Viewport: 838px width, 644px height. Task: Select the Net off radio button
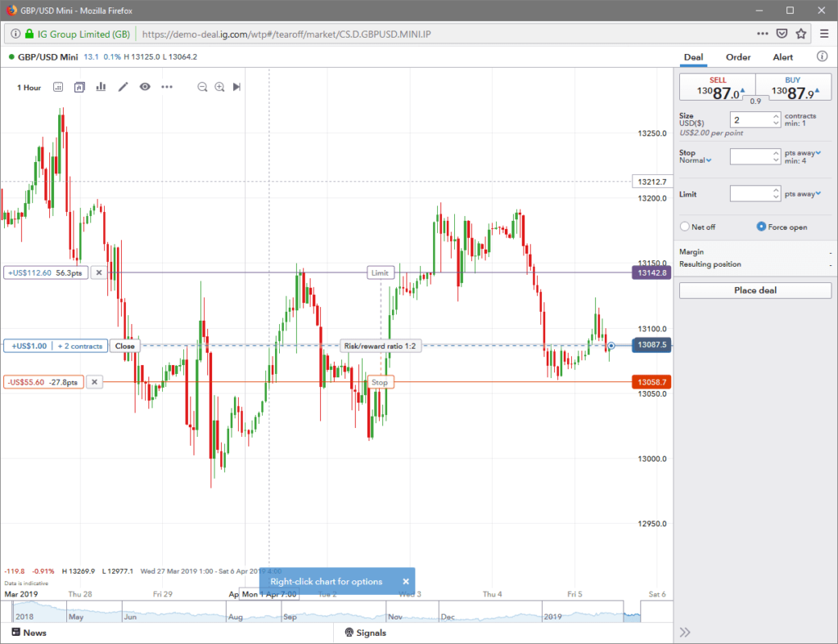(685, 227)
